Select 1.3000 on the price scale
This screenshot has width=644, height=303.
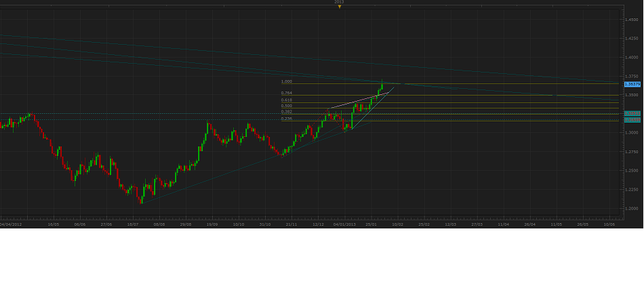632,133
